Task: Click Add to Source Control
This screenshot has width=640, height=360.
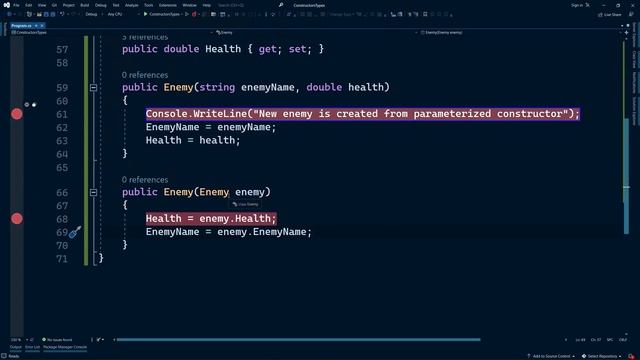Action: [x=551, y=356]
